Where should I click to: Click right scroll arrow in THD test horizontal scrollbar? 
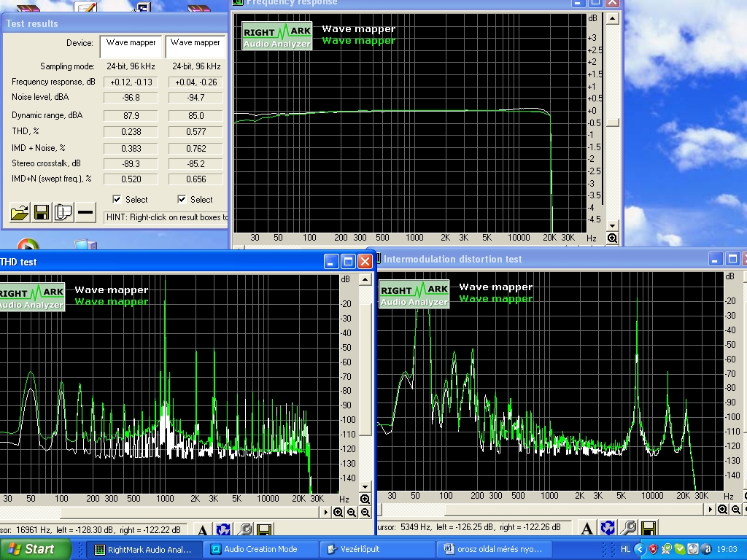tap(326, 513)
